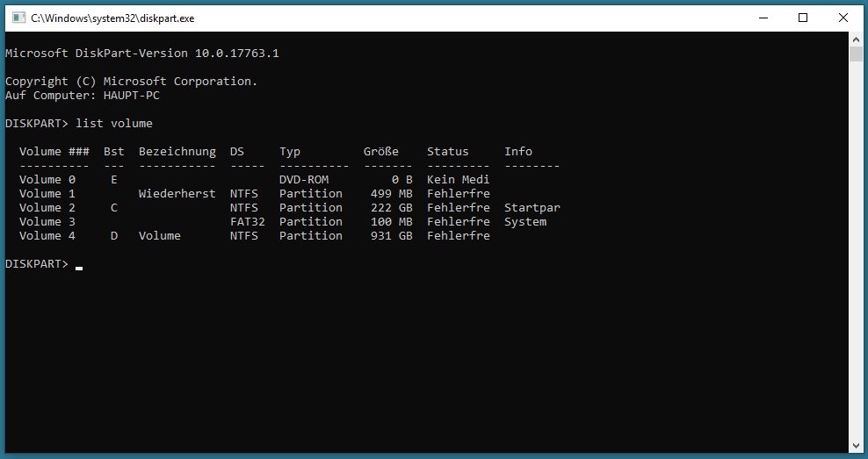This screenshot has height=459, width=868.
Task: Click the 'Volume 2' row label
Action: coord(47,207)
